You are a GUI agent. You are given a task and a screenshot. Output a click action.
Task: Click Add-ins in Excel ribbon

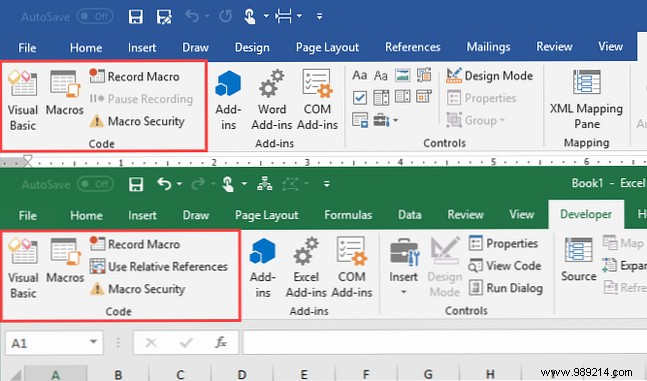click(262, 268)
